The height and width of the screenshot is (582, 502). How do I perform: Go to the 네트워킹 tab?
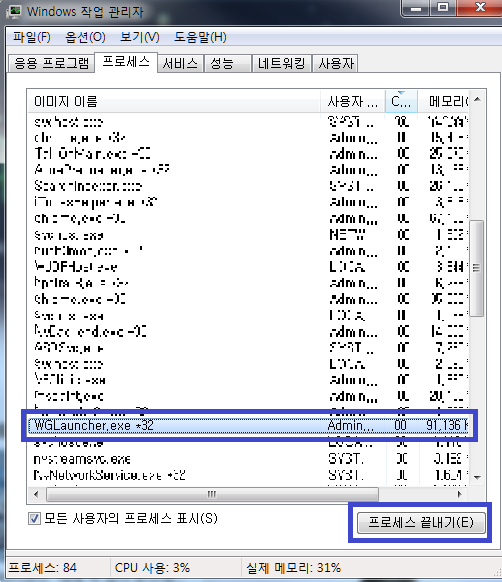tap(281, 63)
